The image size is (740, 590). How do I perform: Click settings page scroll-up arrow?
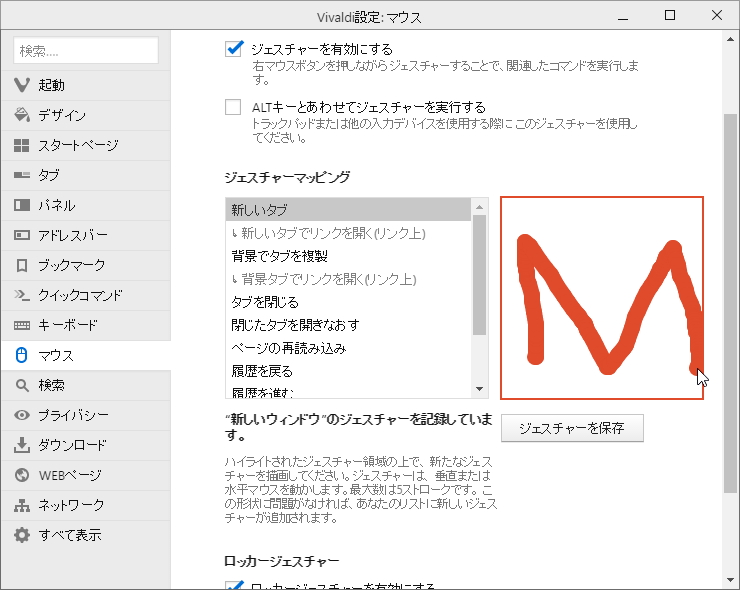tap(731, 39)
